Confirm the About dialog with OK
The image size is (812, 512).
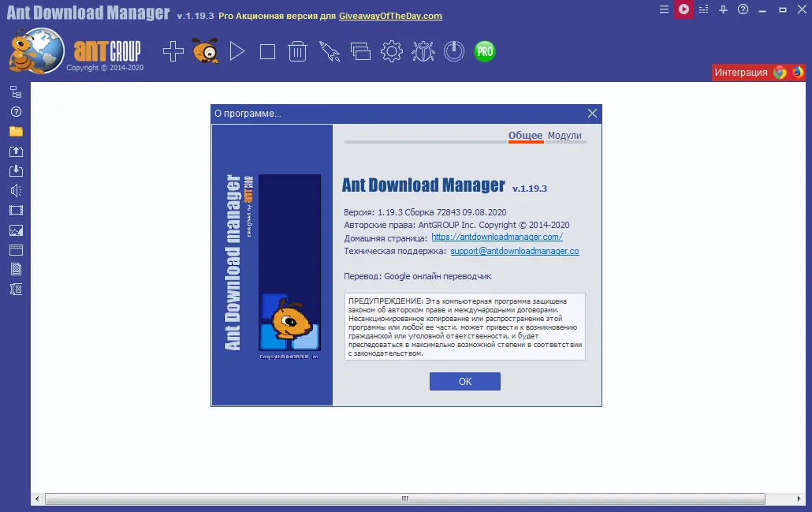click(465, 381)
